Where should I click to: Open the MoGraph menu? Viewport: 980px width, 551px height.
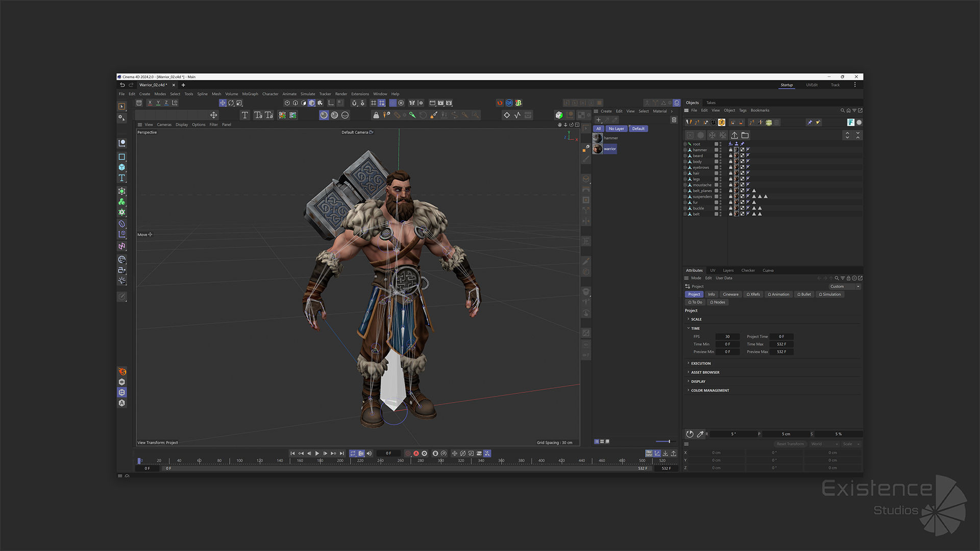(x=250, y=94)
